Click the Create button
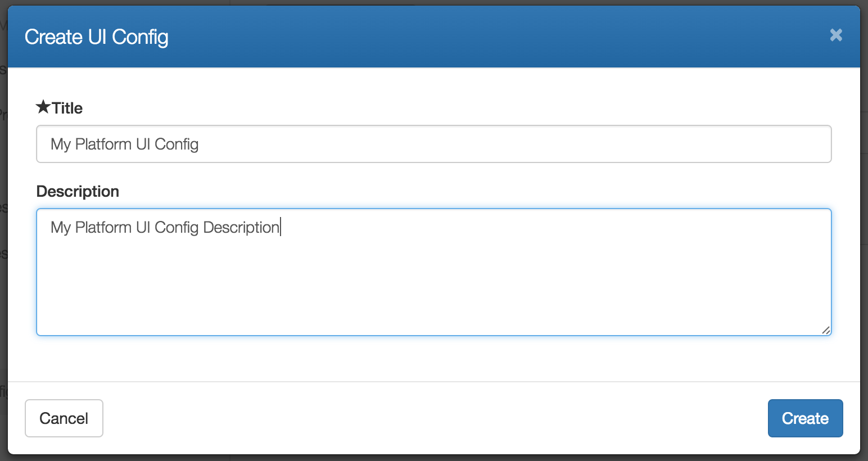This screenshot has width=868, height=461. 805,418
